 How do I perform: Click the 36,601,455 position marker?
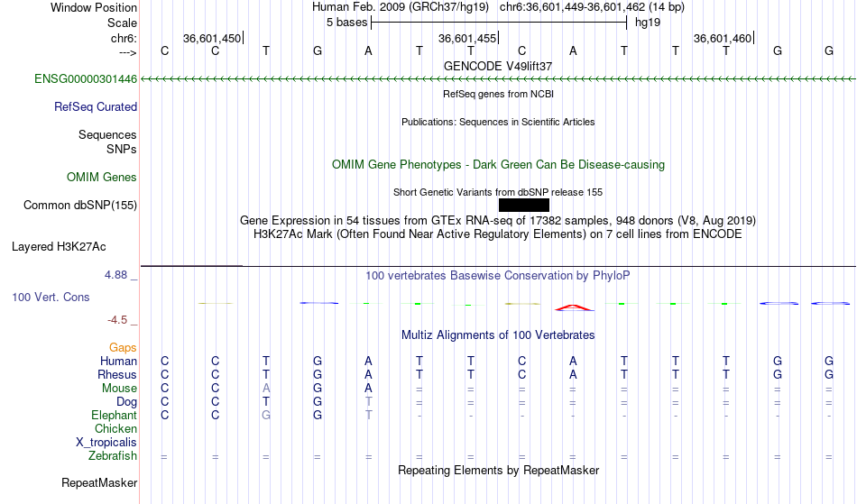[x=466, y=38]
